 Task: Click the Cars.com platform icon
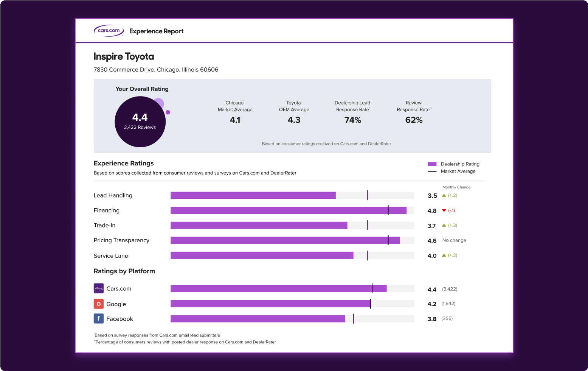tap(99, 288)
